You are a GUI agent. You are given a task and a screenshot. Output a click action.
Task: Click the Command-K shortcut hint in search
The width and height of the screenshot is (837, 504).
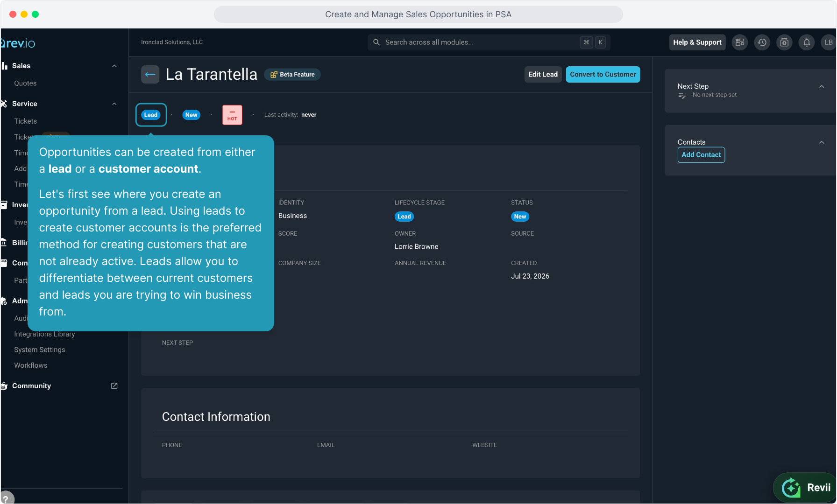[593, 42]
